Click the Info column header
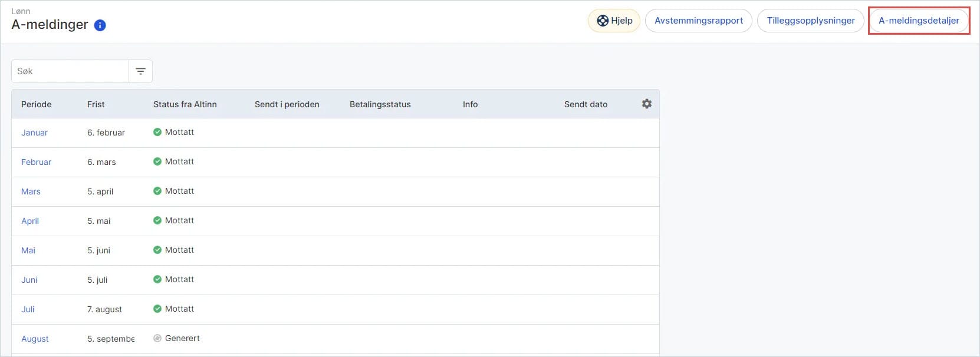The image size is (980, 357). (x=471, y=104)
